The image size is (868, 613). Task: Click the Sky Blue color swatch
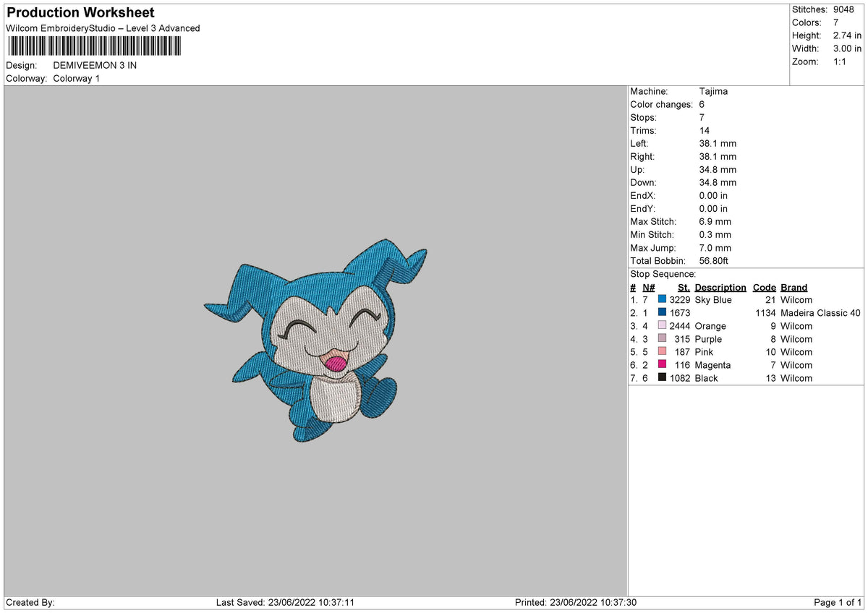point(662,300)
